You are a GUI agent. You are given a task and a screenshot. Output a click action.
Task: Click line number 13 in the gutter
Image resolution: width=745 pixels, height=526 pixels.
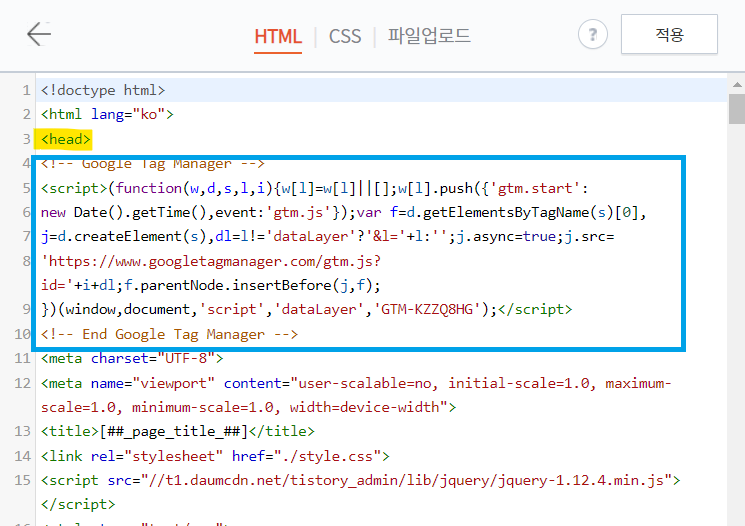pos(22,432)
